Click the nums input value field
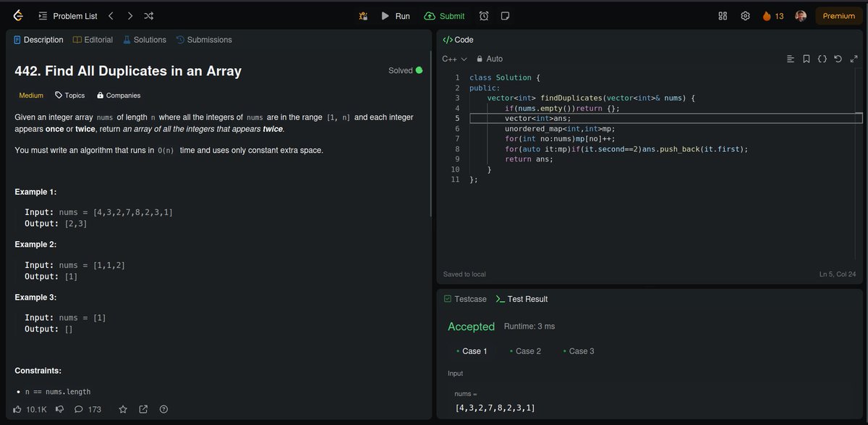Image resolution: width=868 pixels, height=425 pixels. click(649, 408)
